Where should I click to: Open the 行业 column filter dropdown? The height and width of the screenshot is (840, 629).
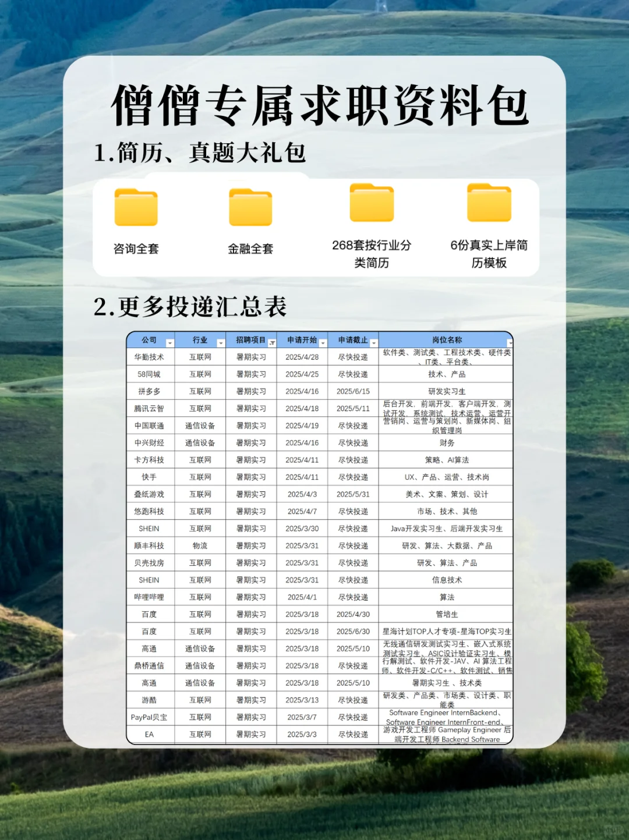pos(221,343)
